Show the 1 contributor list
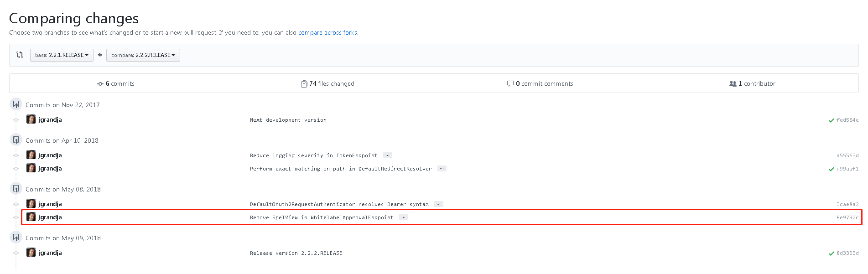868x274 pixels. (x=752, y=84)
